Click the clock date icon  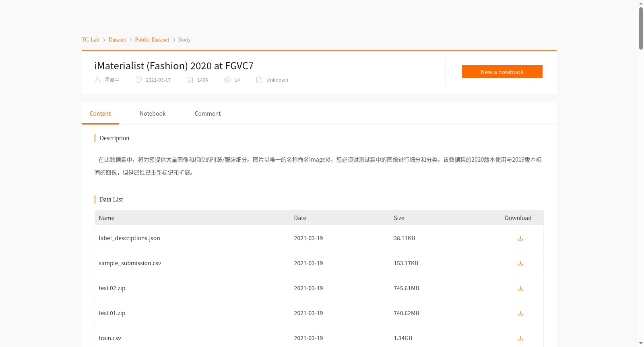(x=138, y=80)
